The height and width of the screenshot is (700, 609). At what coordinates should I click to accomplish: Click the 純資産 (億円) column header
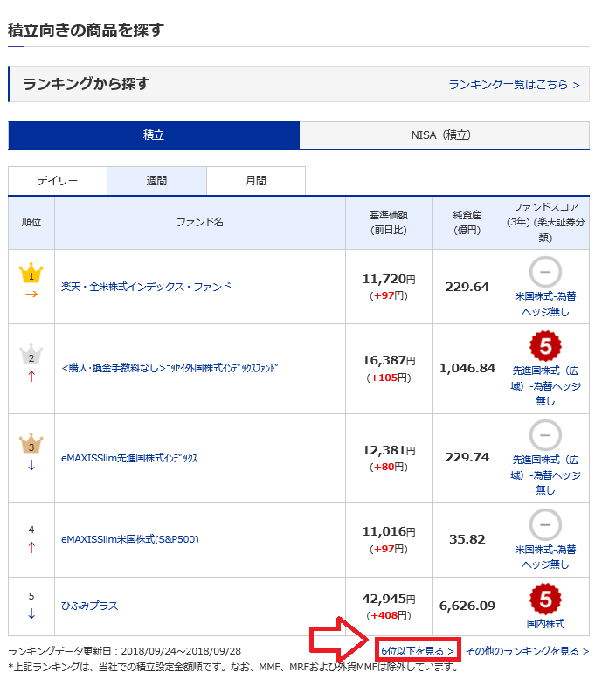pyautogui.click(x=467, y=222)
